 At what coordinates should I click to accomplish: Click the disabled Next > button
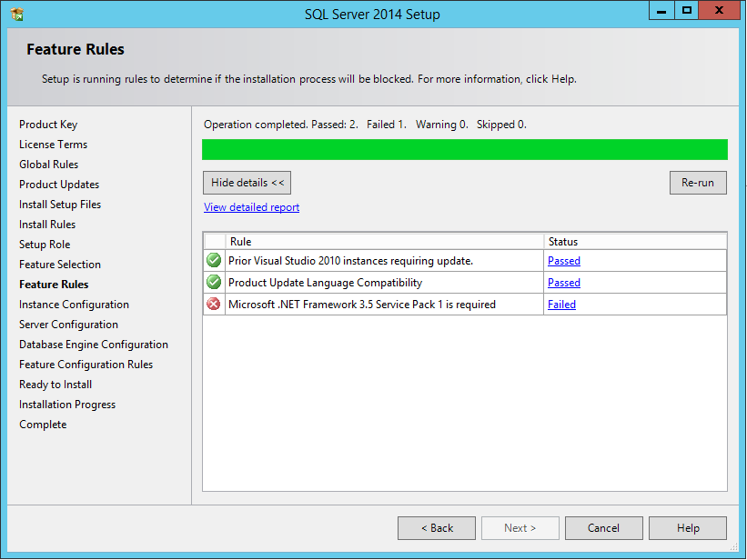point(520,528)
